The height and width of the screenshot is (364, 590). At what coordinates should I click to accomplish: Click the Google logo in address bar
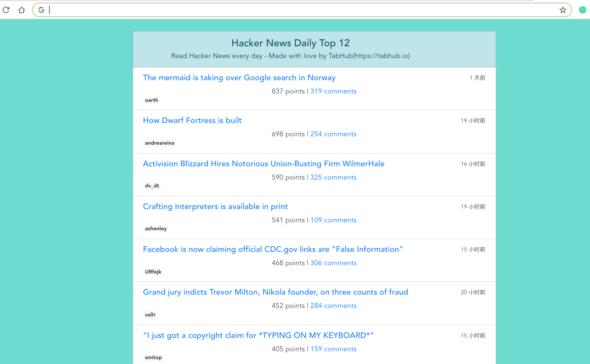click(x=41, y=10)
